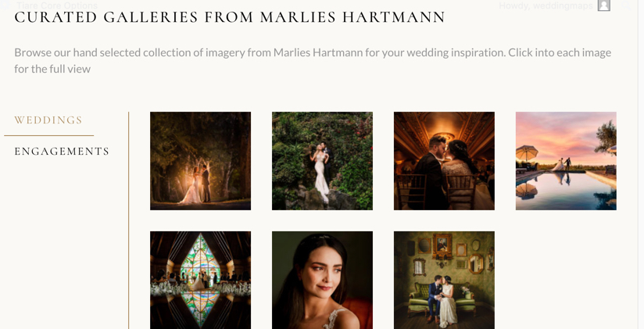Select the Weddings gallery tab

point(48,120)
